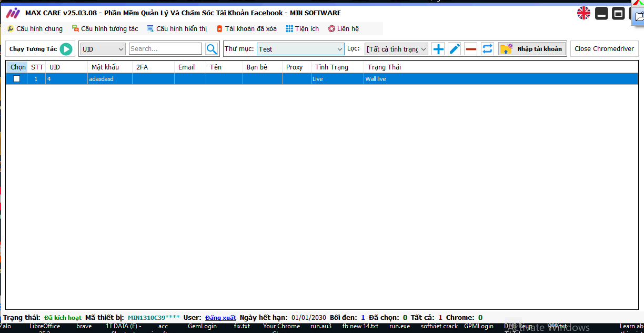The image size is (644, 333).
Task: Click the magnifier search icon
Action: click(212, 49)
